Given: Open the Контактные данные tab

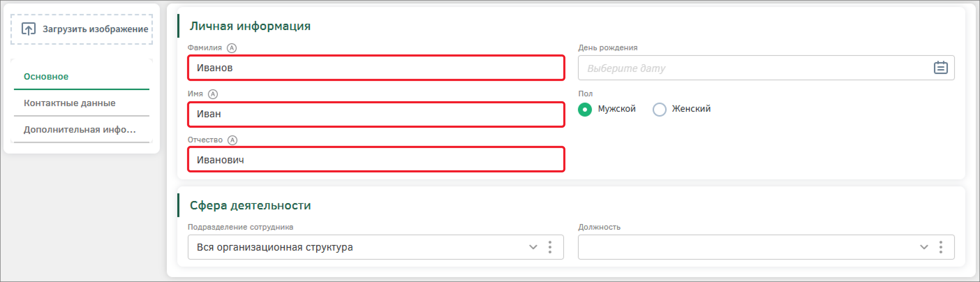Looking at the screenshot, I should [69, 103].
